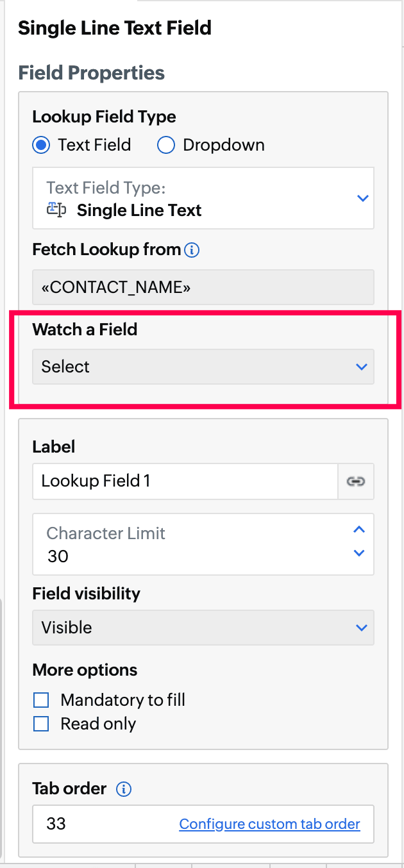The width and height of the screenshot is (404, 868).
Task: Click the link icon beside Label field
Action: click(x=356, y=481)
